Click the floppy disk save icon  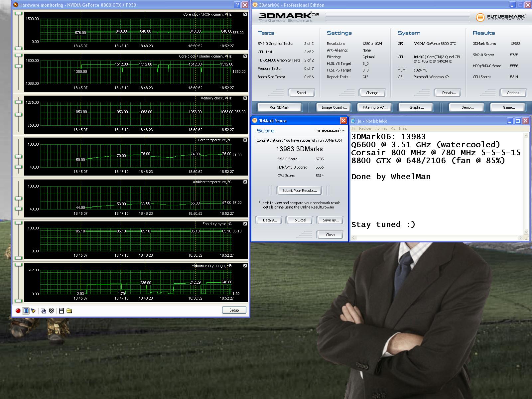(61, 311)
